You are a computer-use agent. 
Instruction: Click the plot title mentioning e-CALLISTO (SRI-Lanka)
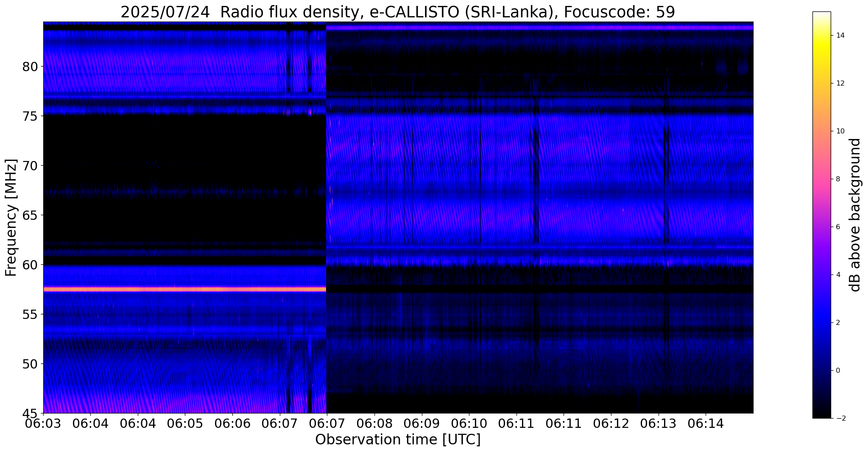click(x=398, y=12)
